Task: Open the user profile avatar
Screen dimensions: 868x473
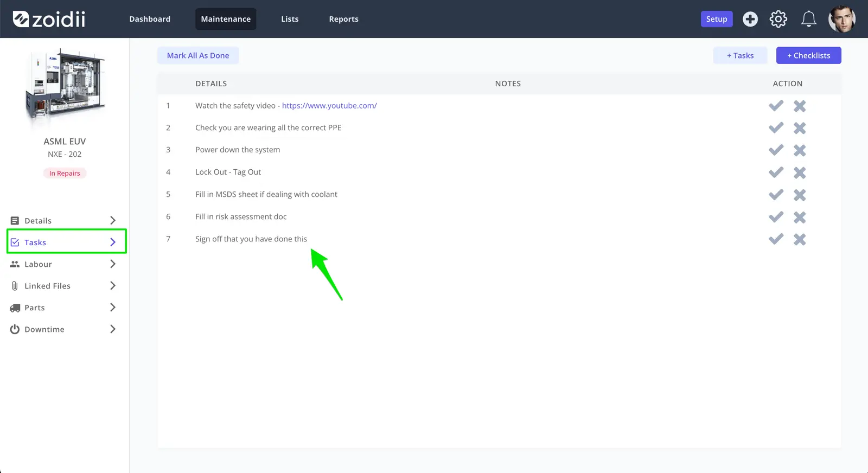Action: (x=842, y=19)
